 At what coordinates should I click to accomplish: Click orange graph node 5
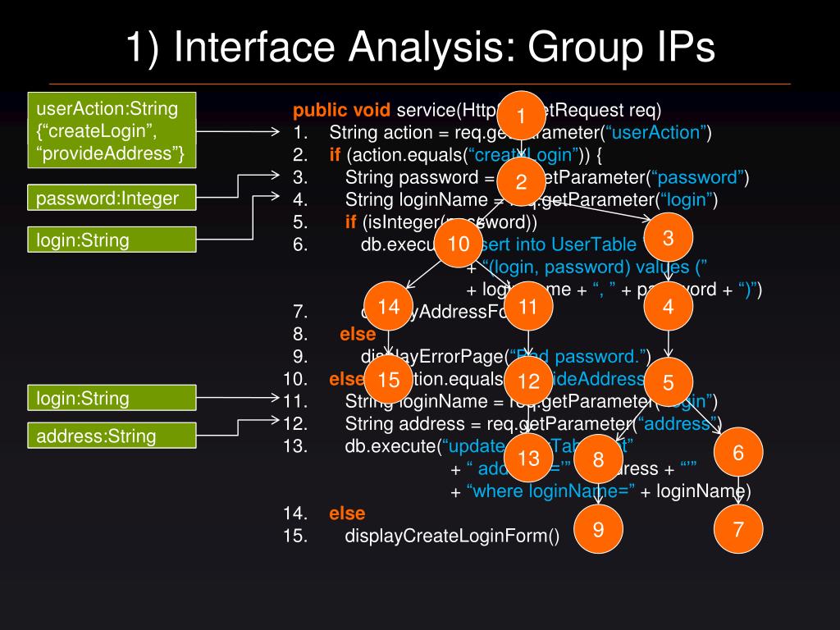click(668, 382)
